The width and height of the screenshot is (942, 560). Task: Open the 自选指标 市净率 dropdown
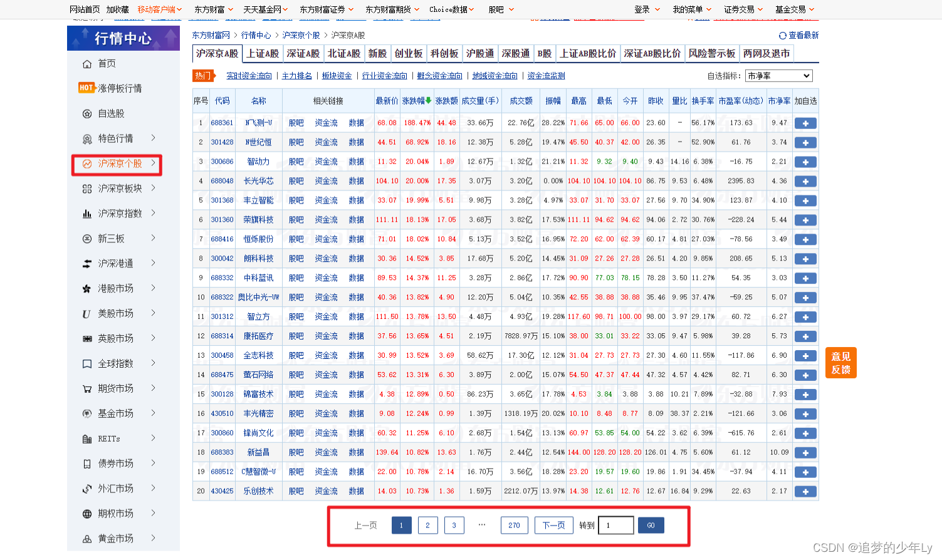779,76
